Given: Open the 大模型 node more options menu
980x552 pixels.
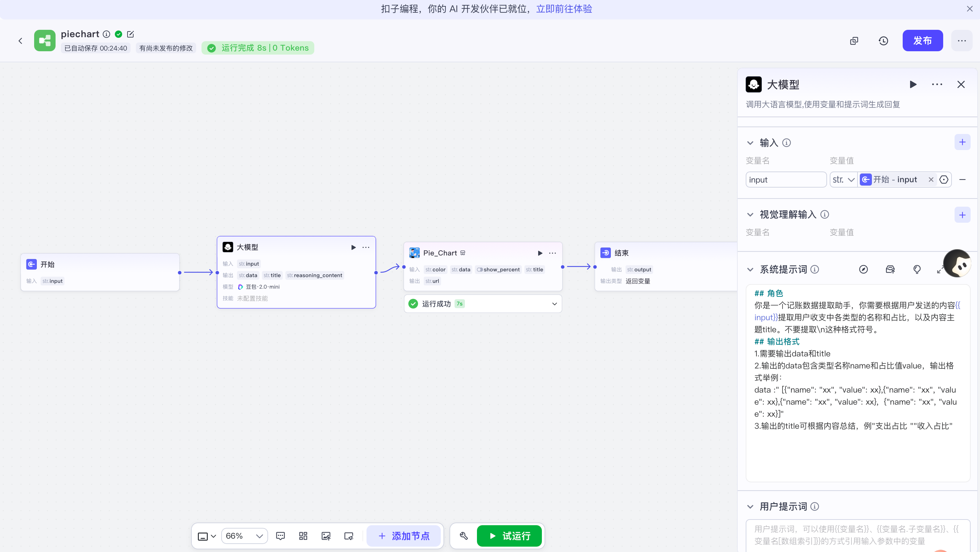Looking at the screenshot, I should (x=366, y=248).
